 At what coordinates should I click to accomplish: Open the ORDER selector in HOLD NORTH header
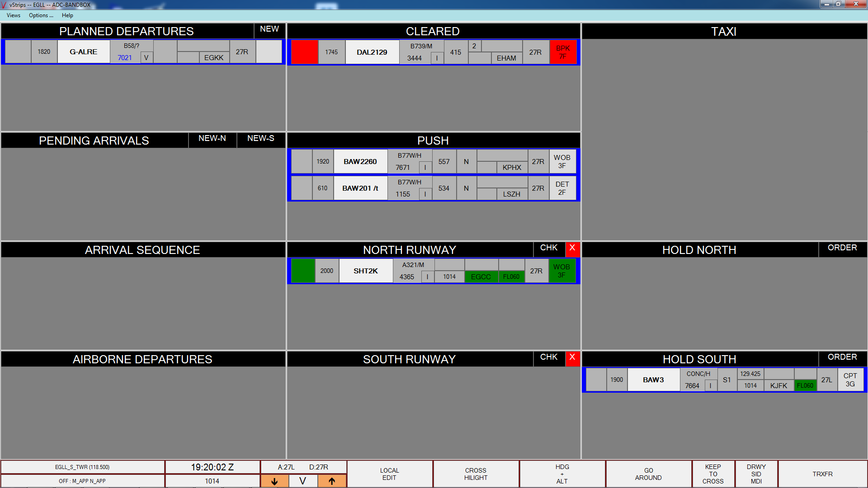click(x=843, y=248)
